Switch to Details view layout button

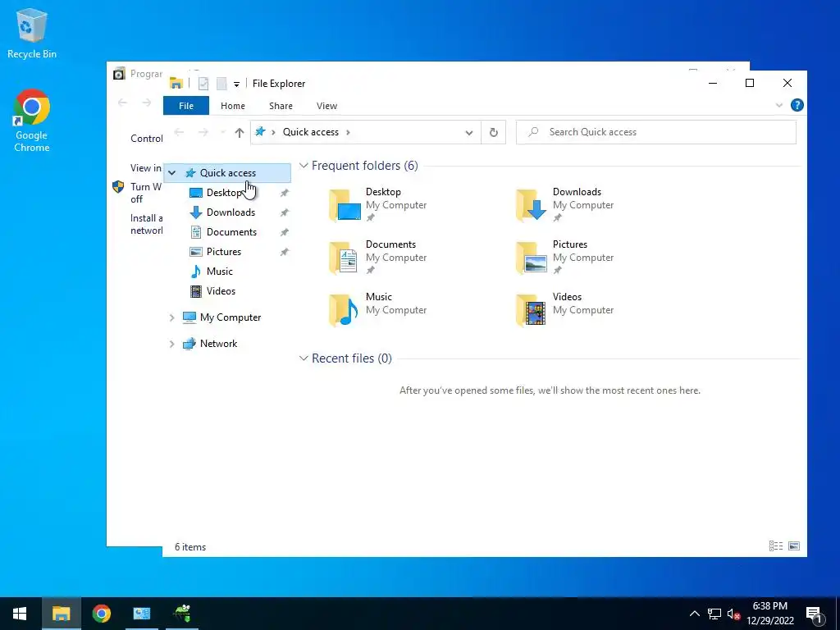click(x=776, y=546)
